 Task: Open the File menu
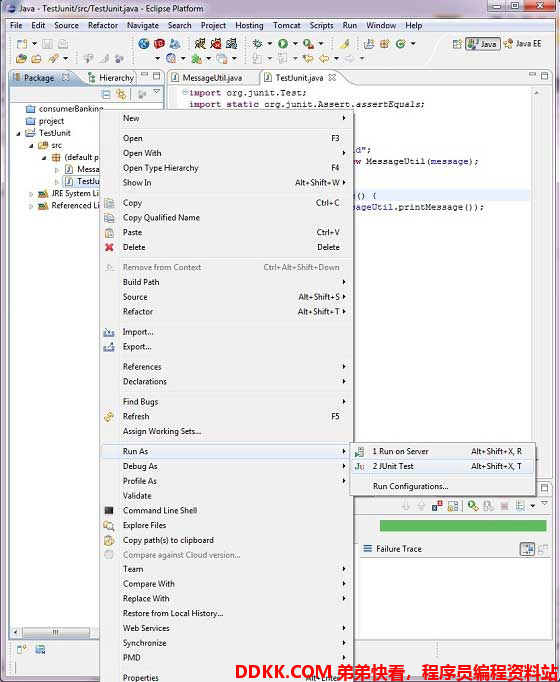[16, 25]
